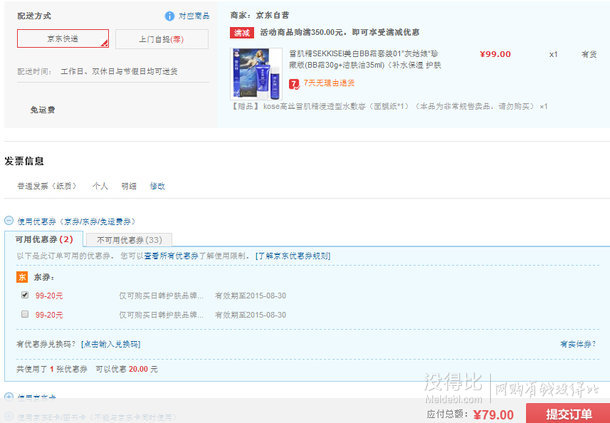
Task: Click the 普通发票(纸质) text
Action: 47,186
